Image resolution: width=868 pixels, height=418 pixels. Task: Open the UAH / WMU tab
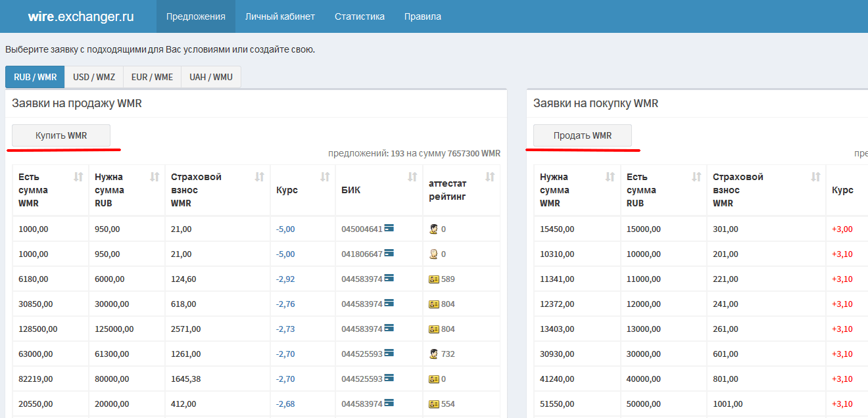click(x=211, y=77)
